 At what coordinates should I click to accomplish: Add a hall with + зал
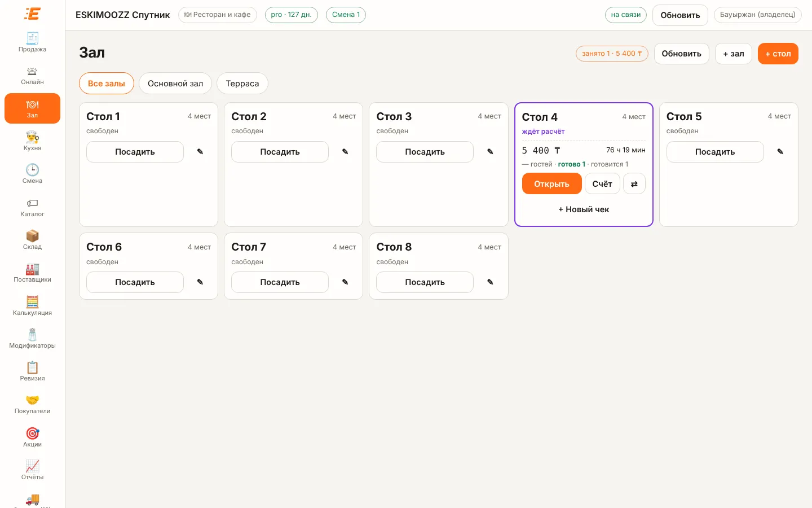click(734, 54)
